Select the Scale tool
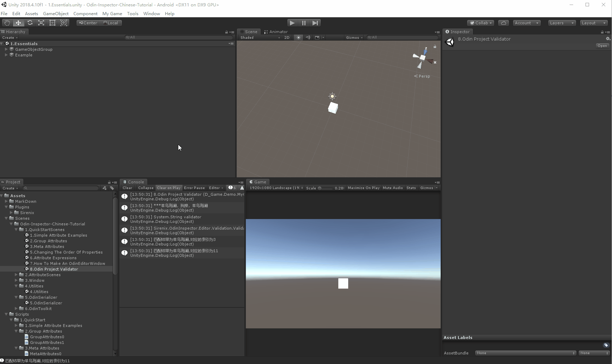 (41, 23)
